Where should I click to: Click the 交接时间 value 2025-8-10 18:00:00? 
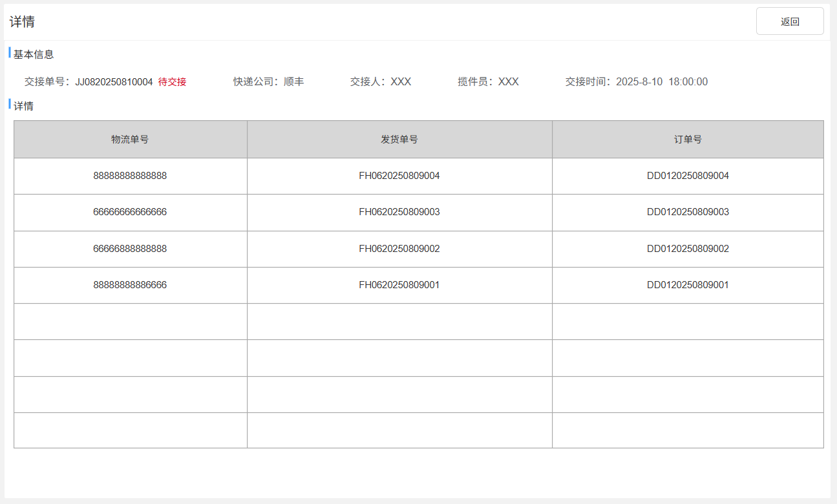point(662,82)
